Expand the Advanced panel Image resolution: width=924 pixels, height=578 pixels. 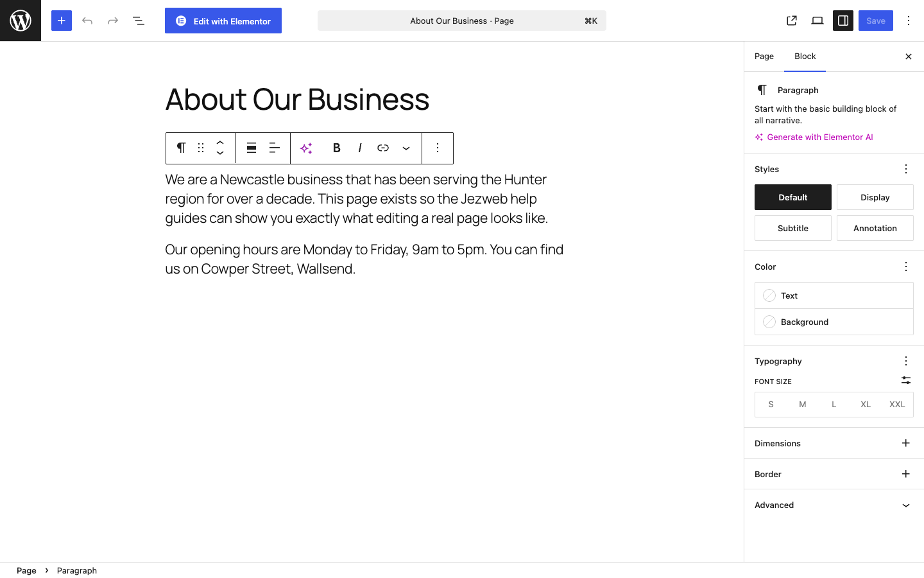(x=834, y=505)
